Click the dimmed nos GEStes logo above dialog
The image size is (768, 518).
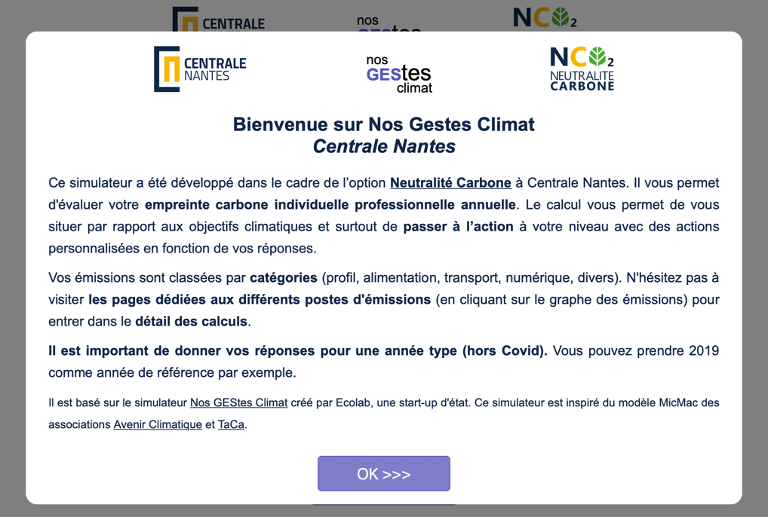point(388,24)
